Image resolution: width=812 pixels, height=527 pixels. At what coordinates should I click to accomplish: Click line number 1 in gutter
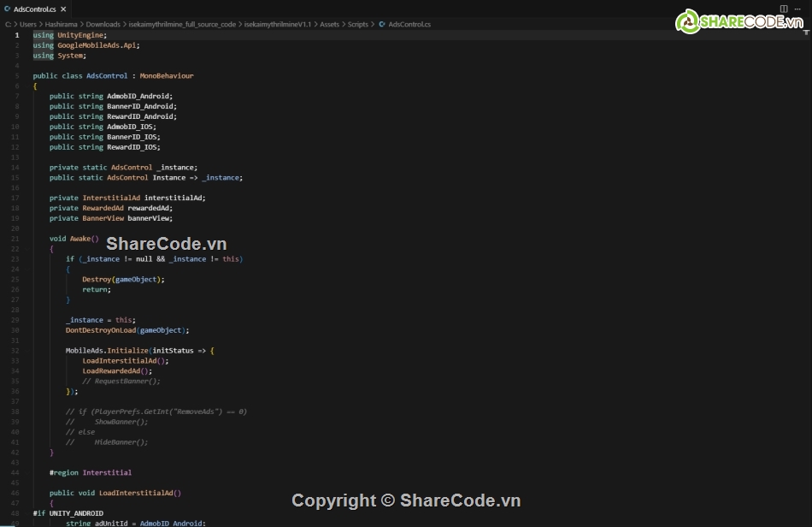coord(17,35)
